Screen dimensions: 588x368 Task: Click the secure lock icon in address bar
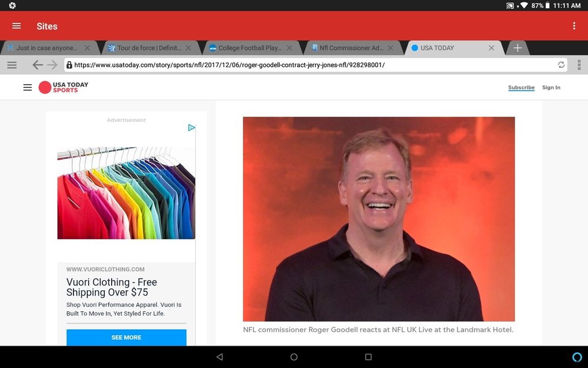69,65
